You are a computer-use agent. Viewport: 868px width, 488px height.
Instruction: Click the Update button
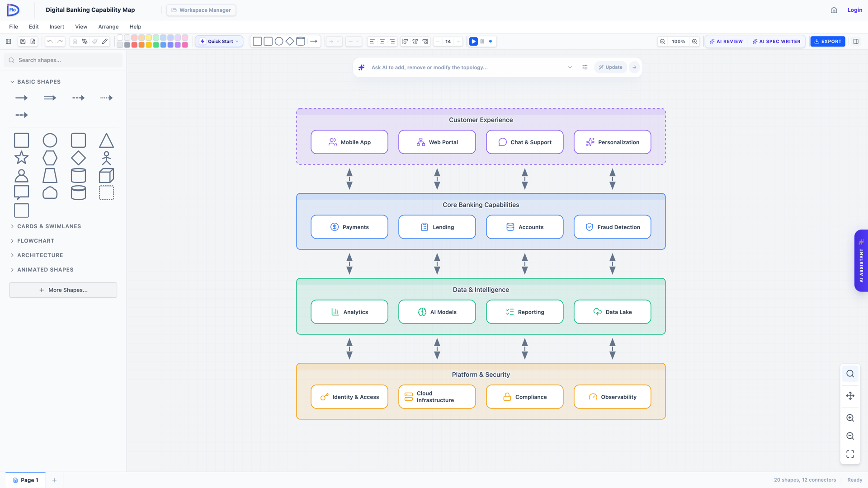pyautogui.click(x=610, y=67)
